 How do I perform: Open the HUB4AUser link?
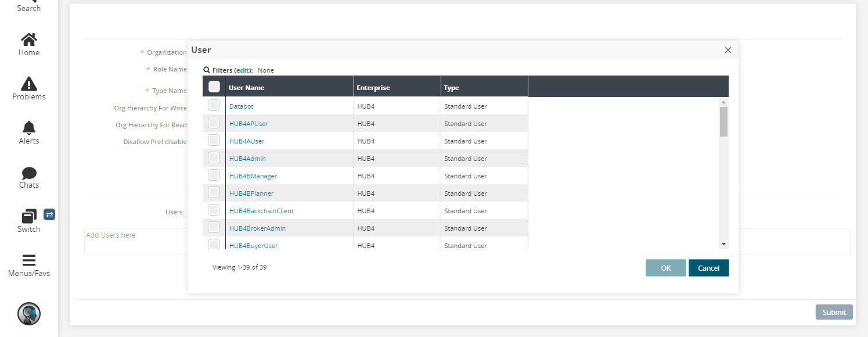[247, 141]
